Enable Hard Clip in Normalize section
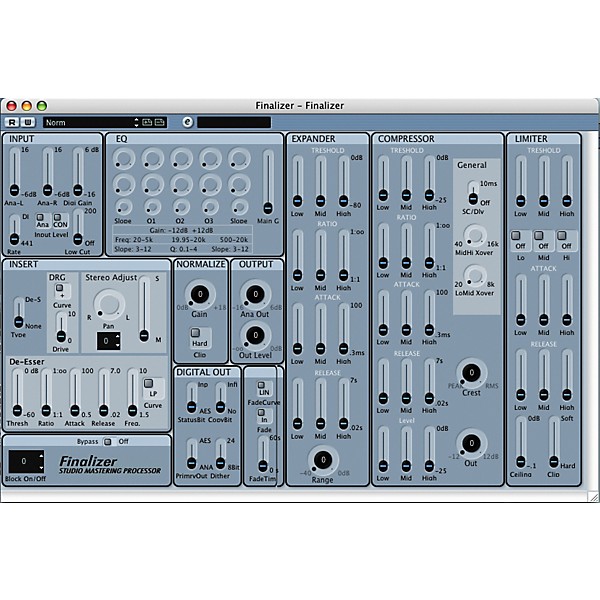The width and height of the screenshot is (600, 600). (x=195, y=332)
